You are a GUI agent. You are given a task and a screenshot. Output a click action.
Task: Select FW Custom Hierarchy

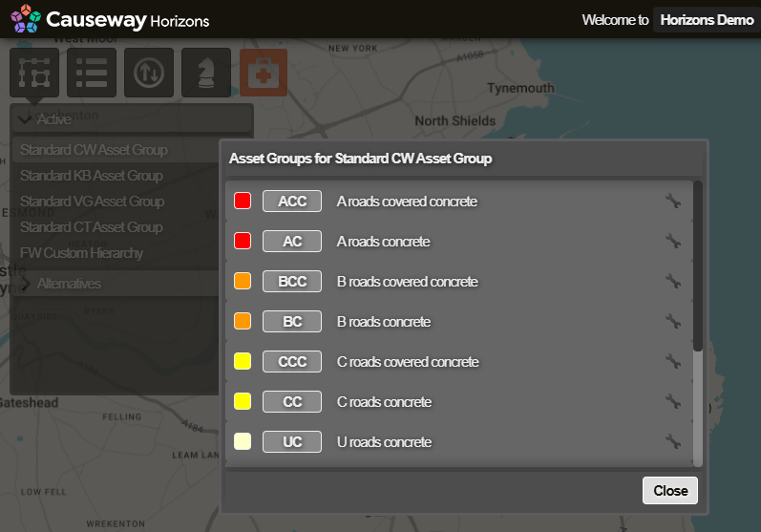[82, 253]
